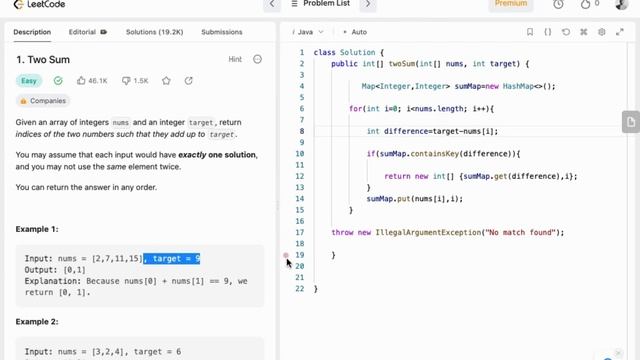Click the Hint link
The image size is (640, 360).
click(235, 59)
